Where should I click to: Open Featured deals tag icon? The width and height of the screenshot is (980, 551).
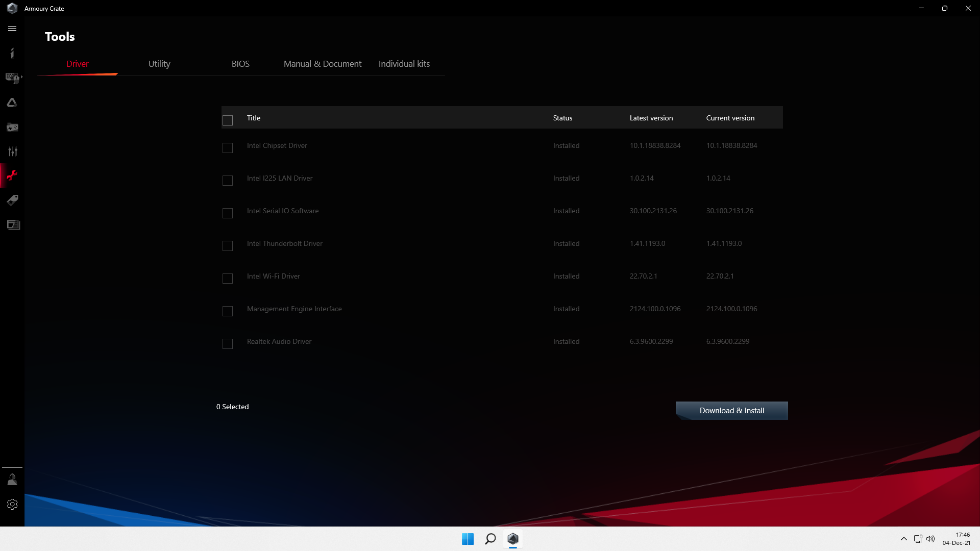[12, 200]
